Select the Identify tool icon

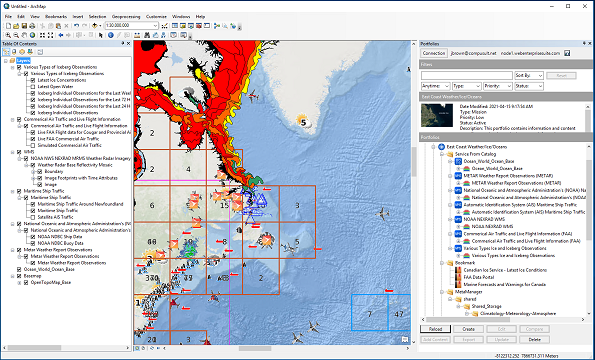pos(110,35)
